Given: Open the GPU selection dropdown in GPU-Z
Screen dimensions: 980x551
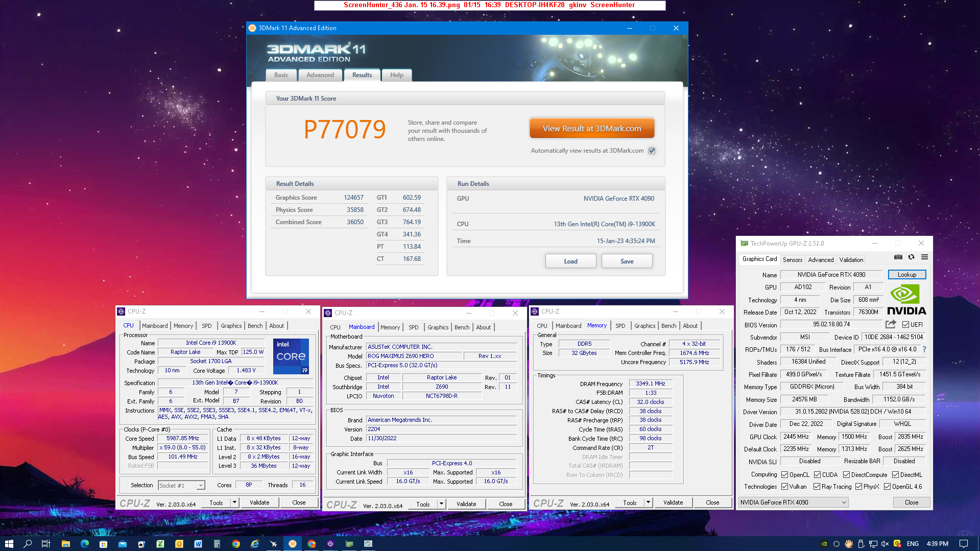Looking at the screenshot, I should (x=794, y=502).
